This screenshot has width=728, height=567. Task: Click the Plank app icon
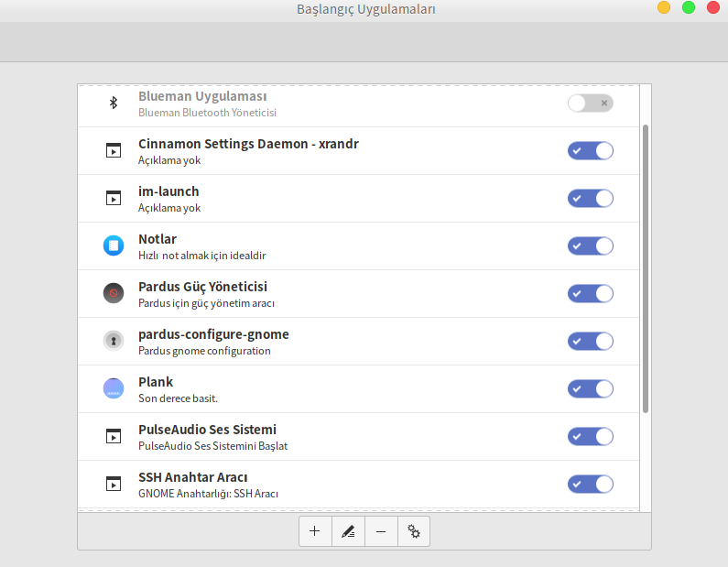point(114,388)
